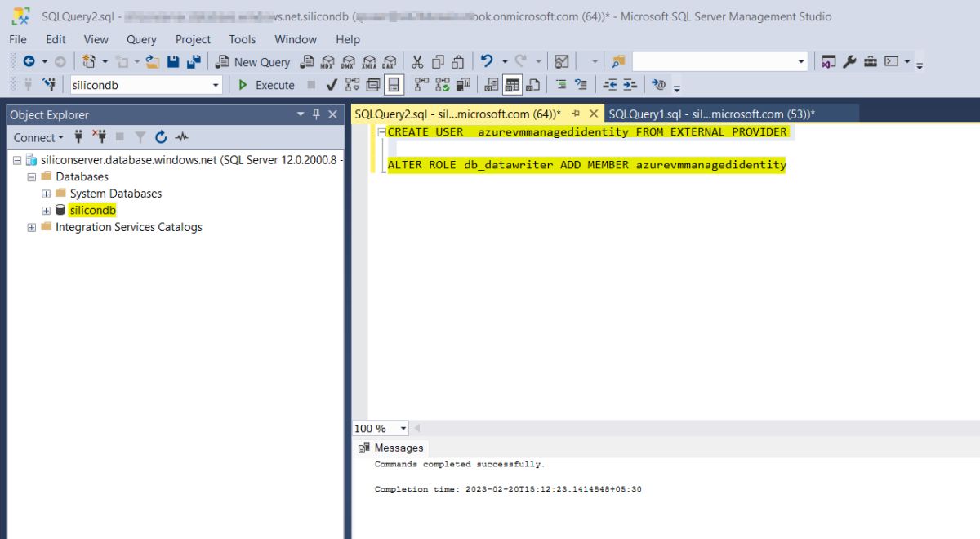This screenshot has height=539, width=980.
Task: Click the Undo arrow icon
Action: point(488,61)
